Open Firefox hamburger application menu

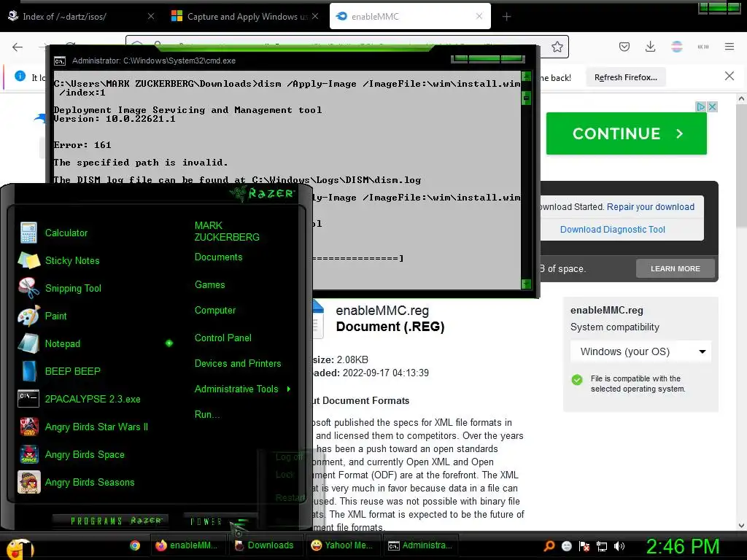tap(729, 47)
